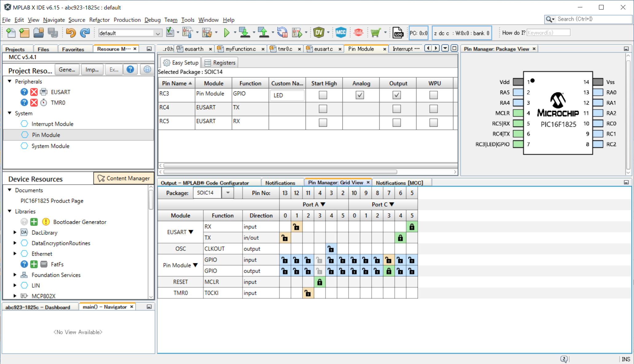Viewport: 634px width, 364px height.
Task: Click the RC5 EUSART RX green lock
Action: coord(412,227)
